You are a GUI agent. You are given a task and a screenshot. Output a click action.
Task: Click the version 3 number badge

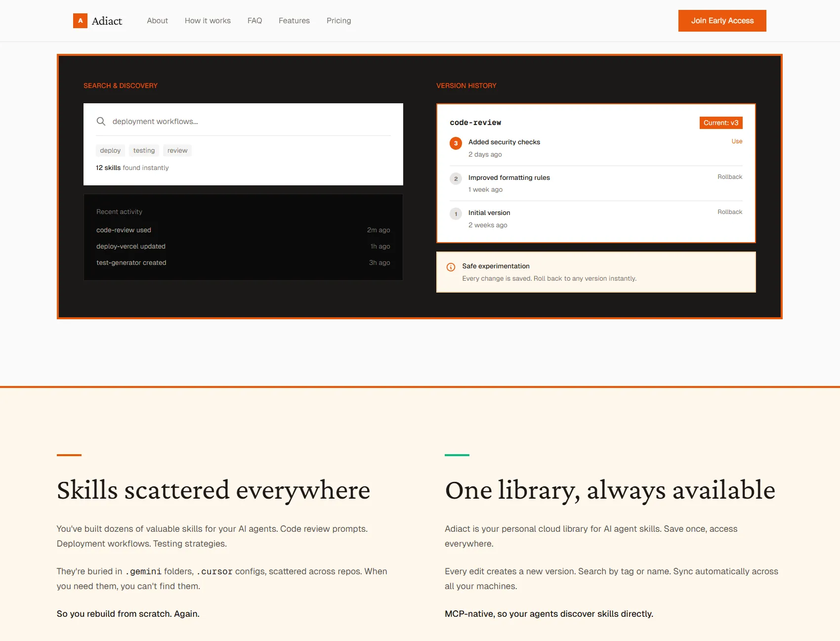456,143
